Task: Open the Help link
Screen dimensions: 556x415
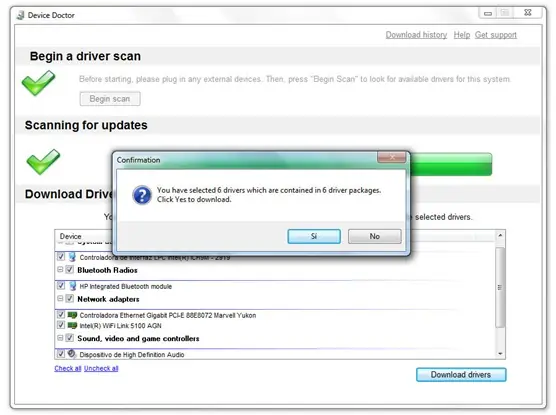Action: point(462,35)
